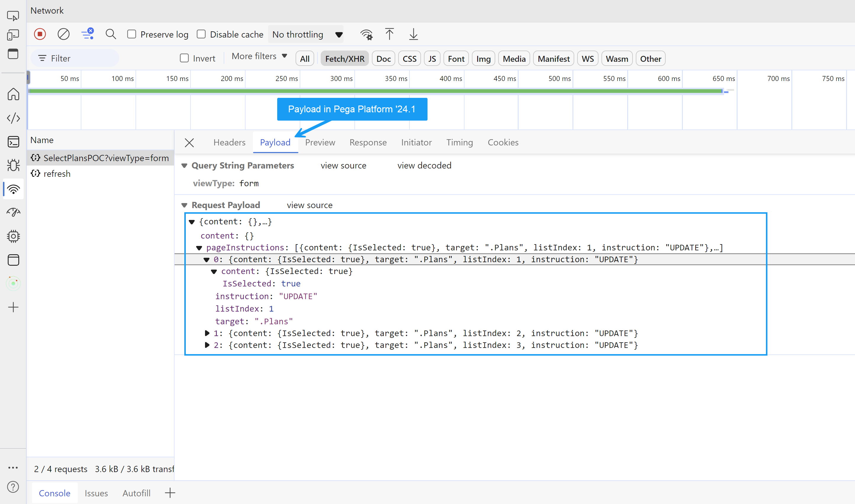Image resolution: width=855 pixels, height=504 pixels.
Task: Expand the pageInstructions array item 1
Action: (x=206, y=334)
